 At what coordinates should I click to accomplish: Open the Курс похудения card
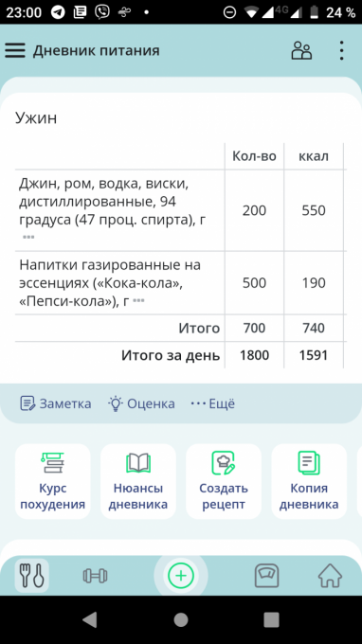coord(53,481)
